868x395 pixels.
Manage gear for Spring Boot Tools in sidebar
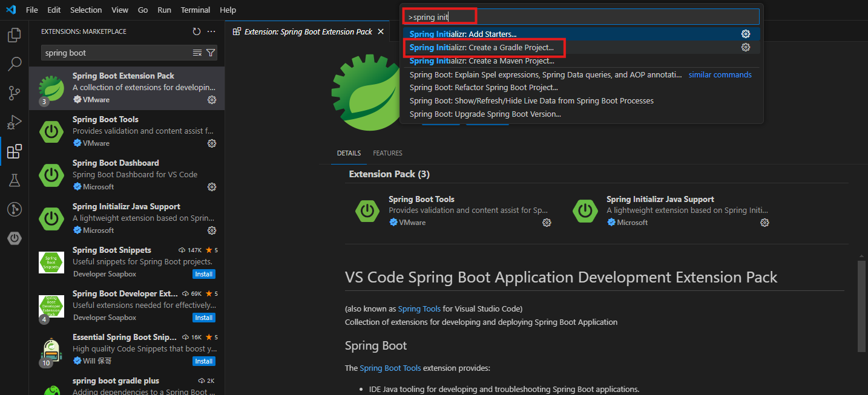pos(212,143)
